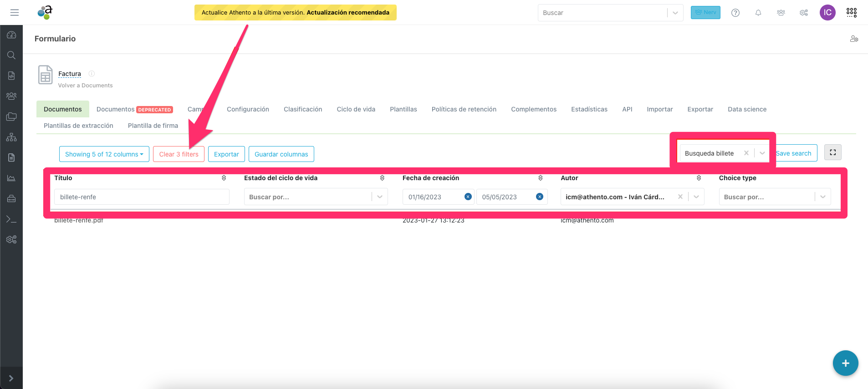
Task: Clear the end date 05/05/2023 filter
Action: coord(540,197)
